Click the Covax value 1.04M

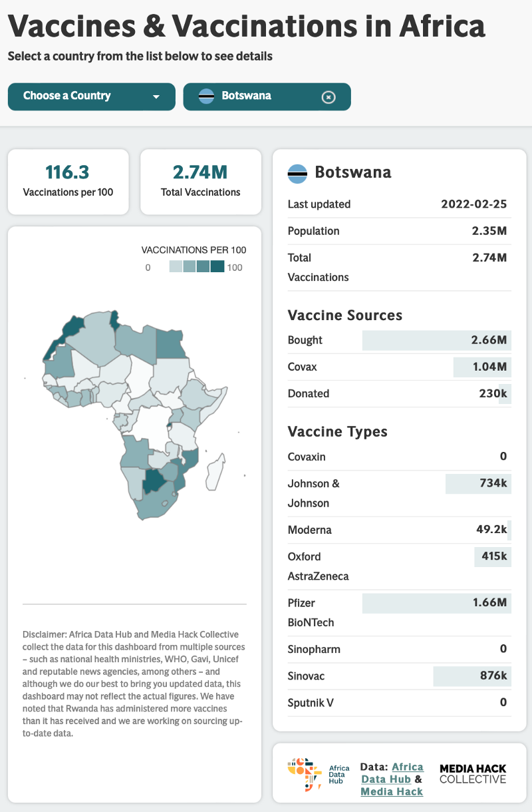click(x=489, y=367)
